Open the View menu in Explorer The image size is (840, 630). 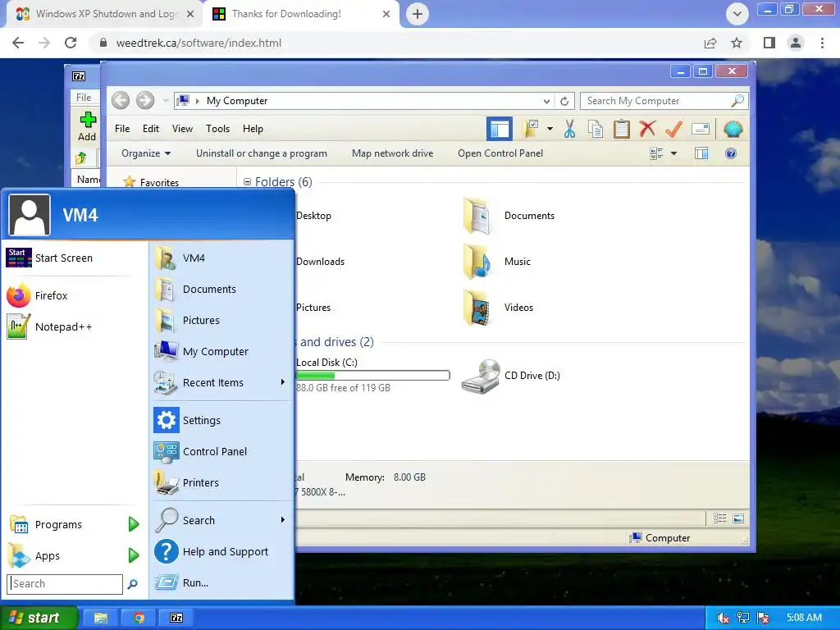pos(182,129)
